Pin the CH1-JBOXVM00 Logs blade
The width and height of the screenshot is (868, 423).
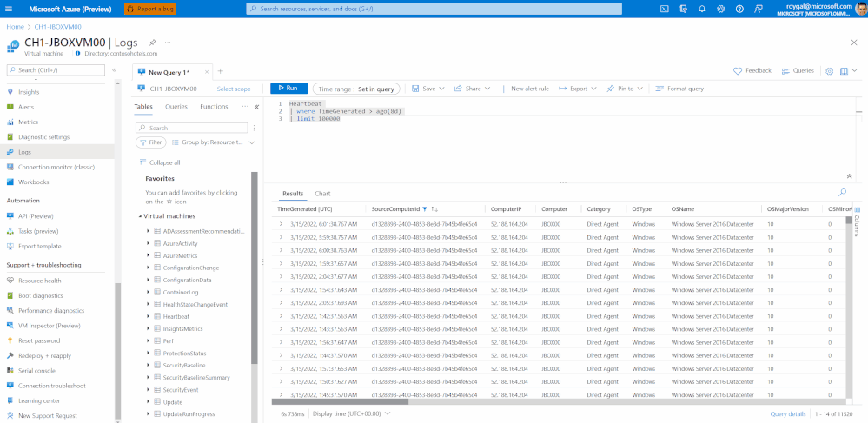click(152, 43)
